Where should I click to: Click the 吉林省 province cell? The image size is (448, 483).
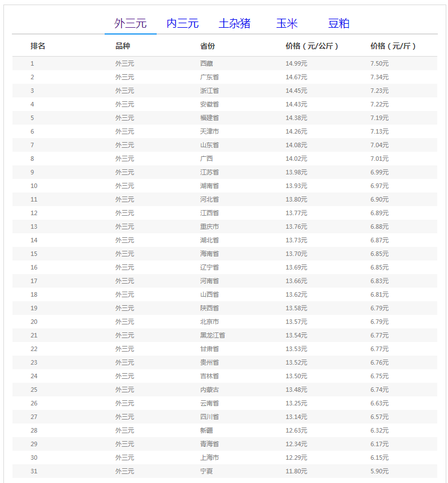pyautogui.click(x=209, y=376)
